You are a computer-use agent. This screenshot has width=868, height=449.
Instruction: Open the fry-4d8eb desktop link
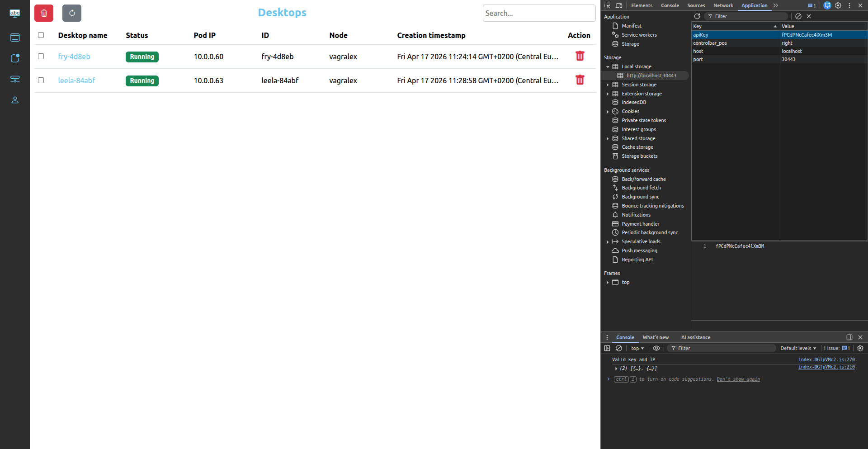[x=74, y=57]
